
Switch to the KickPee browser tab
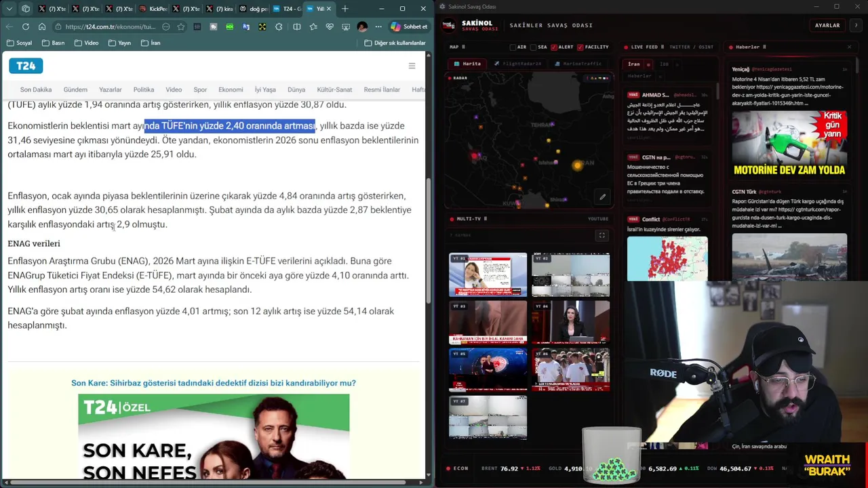click(x=153, y=9)
